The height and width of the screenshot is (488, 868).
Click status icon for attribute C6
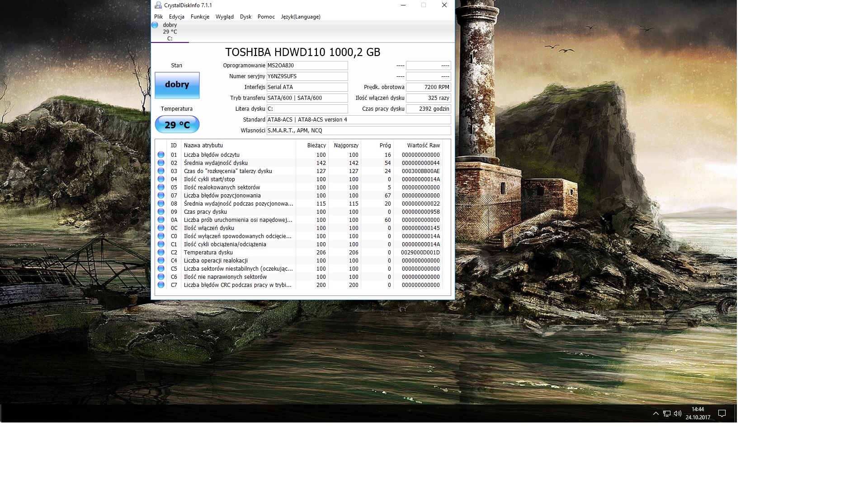click(161, 277)
